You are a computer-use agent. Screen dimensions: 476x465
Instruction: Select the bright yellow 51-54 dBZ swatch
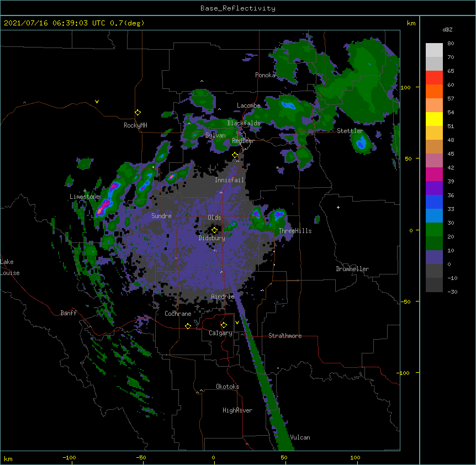pos(434,119)
